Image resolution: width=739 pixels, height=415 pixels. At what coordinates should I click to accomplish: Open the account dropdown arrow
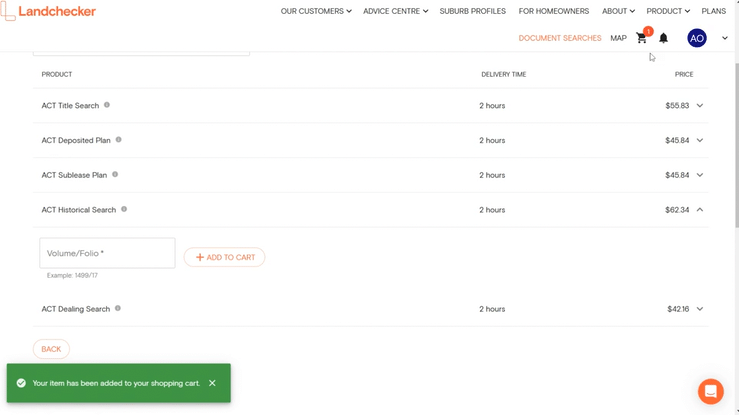pyautogui.click(x=725, y=38)
